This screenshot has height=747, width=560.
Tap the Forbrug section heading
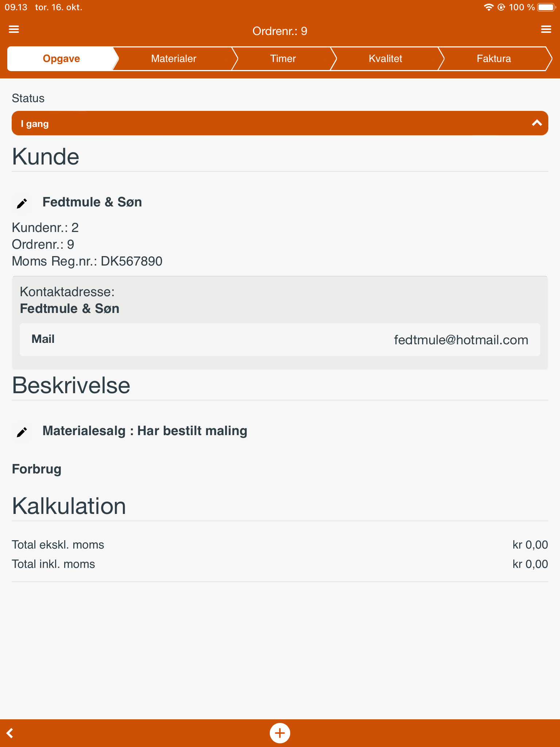(36, 469)
